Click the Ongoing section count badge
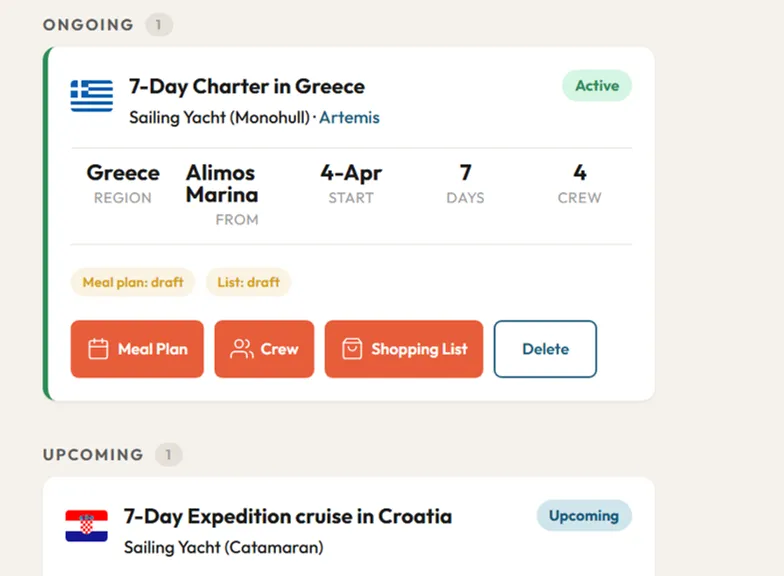 (159, 25)
